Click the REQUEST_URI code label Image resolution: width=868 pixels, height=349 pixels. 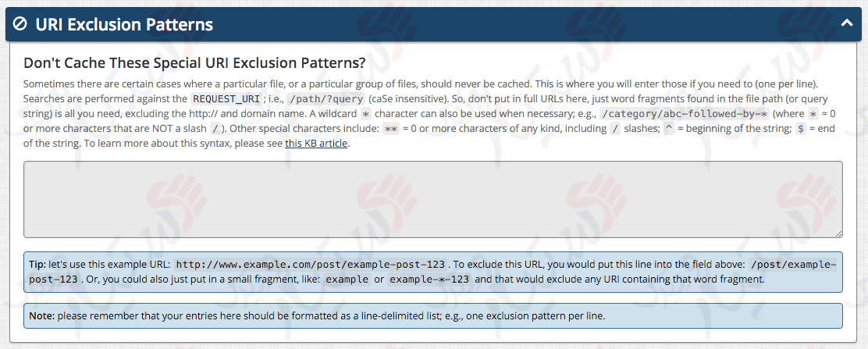pyautogui.click(x=226, y=99)
